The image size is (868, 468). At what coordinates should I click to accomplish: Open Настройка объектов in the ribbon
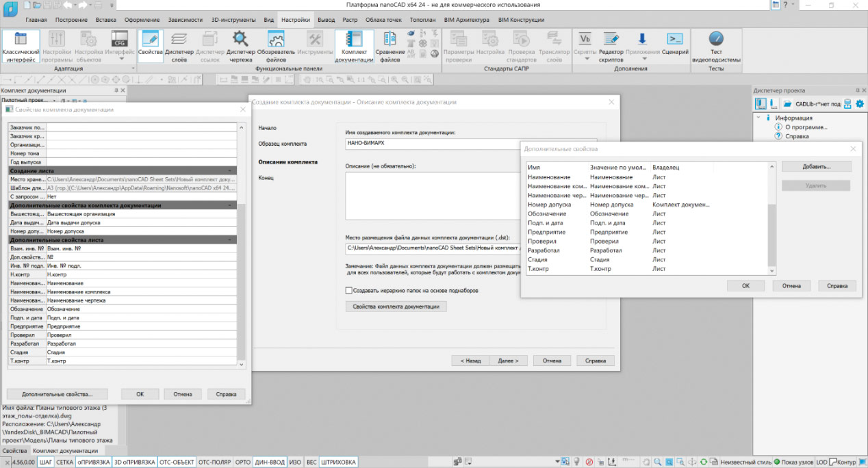tap(88, 47)
